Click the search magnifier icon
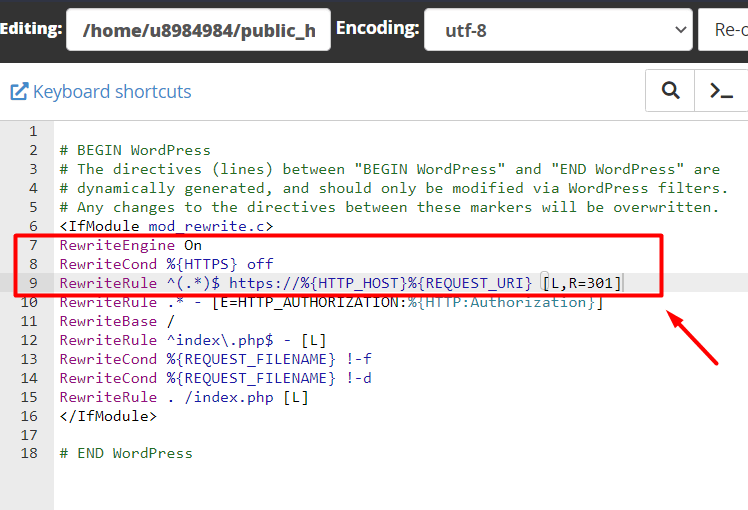The height and width of the screenshot is (510, 748). click(x=670, y=90)
